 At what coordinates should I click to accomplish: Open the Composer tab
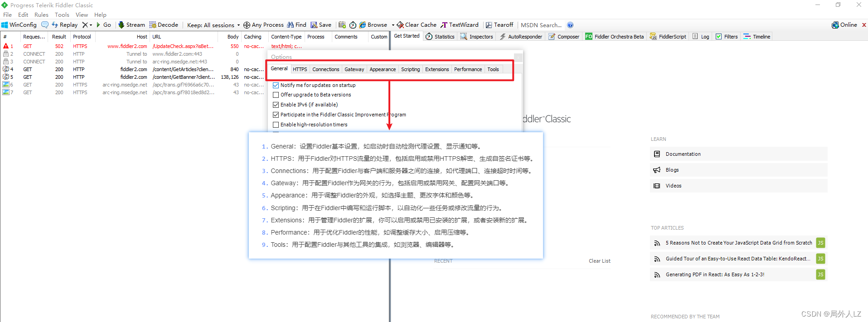[x=564, y=37]
